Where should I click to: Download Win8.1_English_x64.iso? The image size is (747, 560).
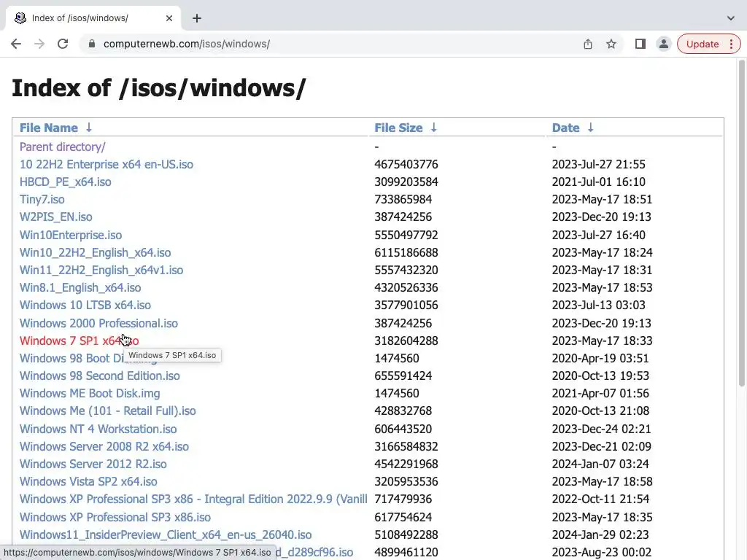[x=80, y=288]
